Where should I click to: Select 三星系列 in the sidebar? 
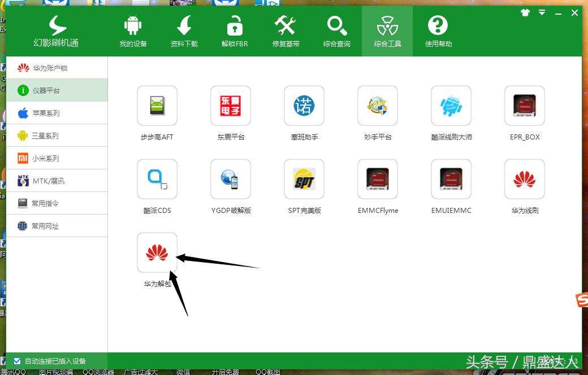point(57,136)
